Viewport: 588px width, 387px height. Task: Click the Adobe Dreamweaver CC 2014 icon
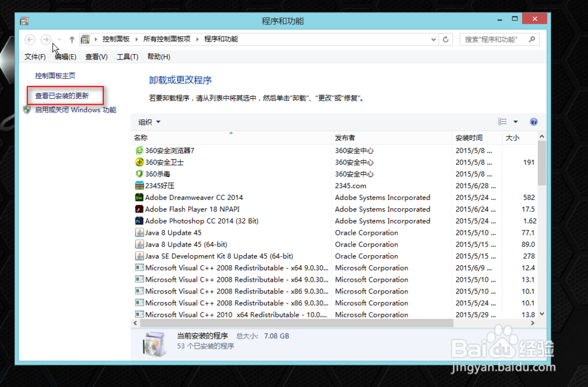pyautogui.click(x=139, y=198)
